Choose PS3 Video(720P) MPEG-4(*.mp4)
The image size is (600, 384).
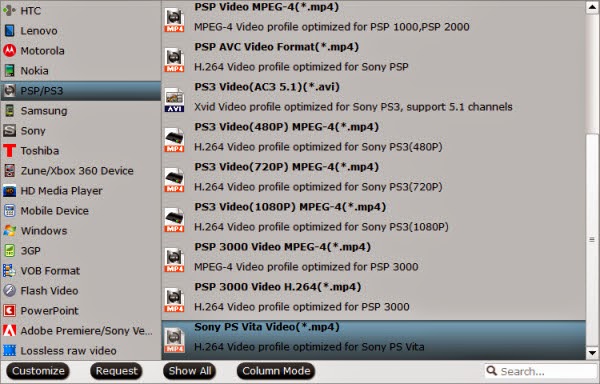374,177
